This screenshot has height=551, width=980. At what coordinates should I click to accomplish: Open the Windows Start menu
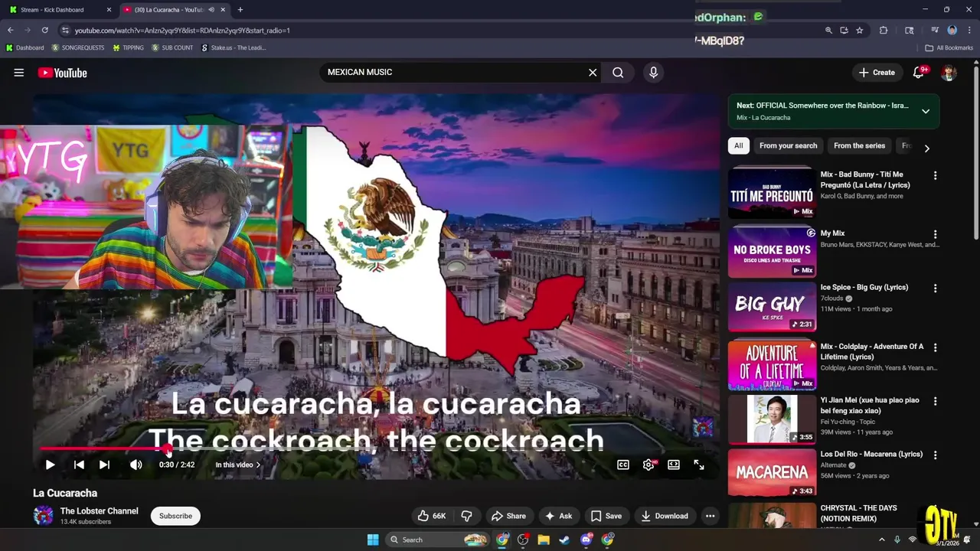373,540
